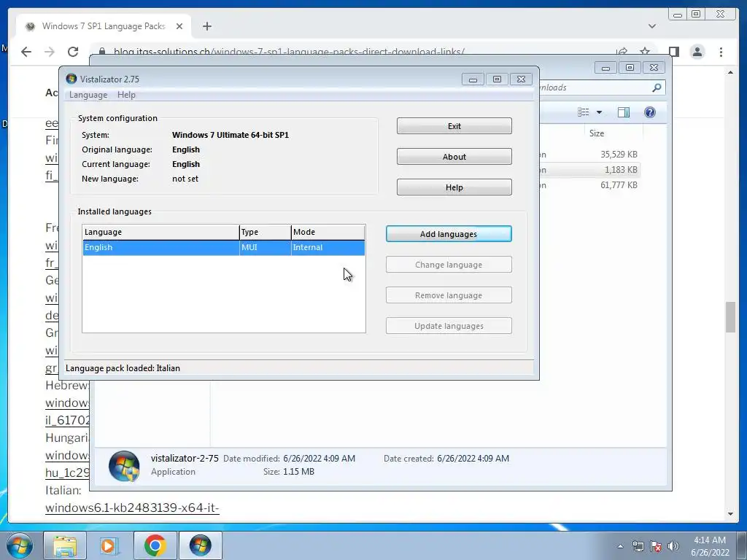Click the About button
This screenshot has width=747, height=560.
coord(454,157)
